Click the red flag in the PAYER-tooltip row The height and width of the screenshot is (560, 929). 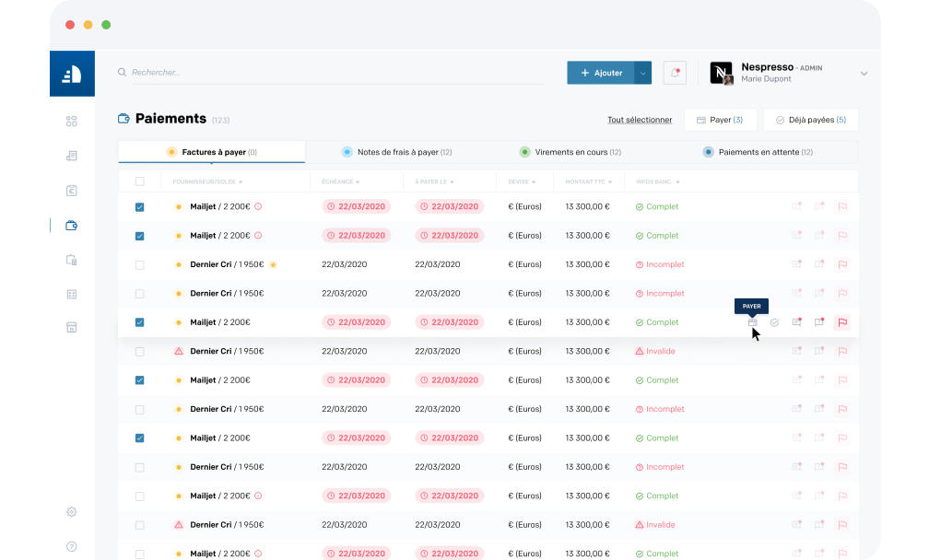coord(842,322)
